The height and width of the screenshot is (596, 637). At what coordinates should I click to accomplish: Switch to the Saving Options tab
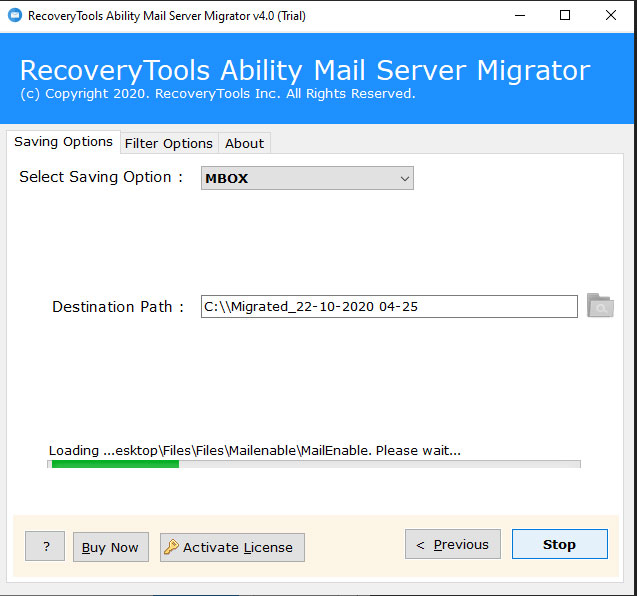[x=63, y=142]
